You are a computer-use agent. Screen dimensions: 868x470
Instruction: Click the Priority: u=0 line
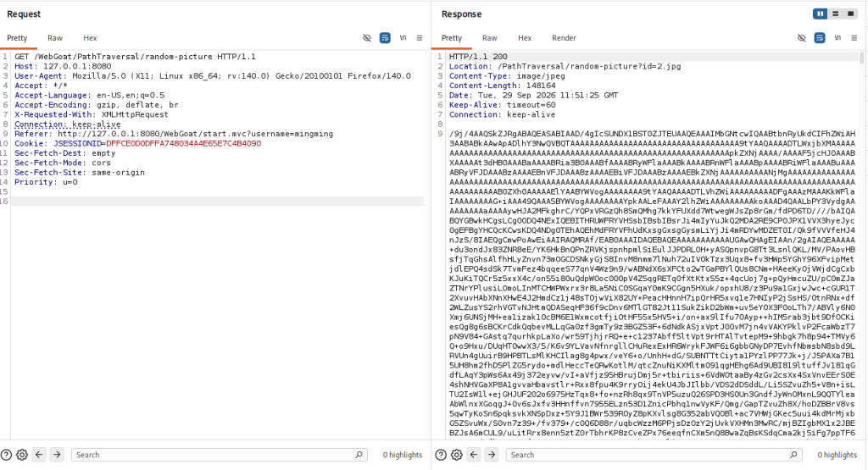(46, 182)
